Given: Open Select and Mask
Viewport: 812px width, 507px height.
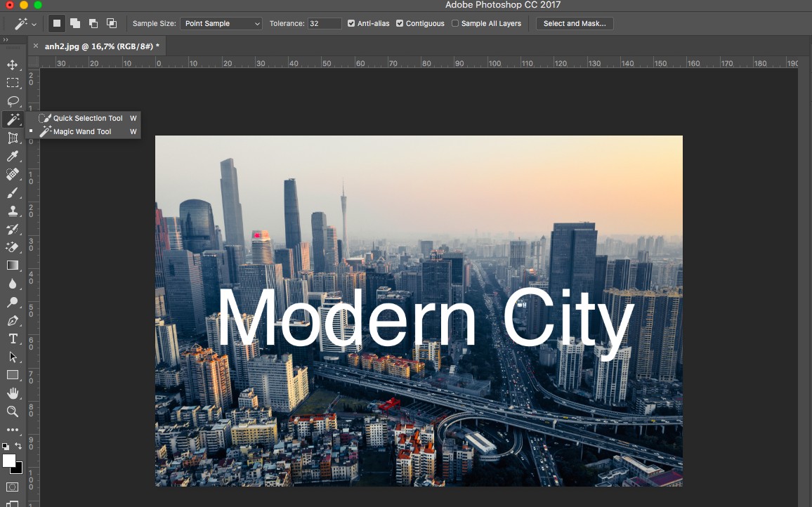Looking at the screenshot, I should tap(575, 23).
